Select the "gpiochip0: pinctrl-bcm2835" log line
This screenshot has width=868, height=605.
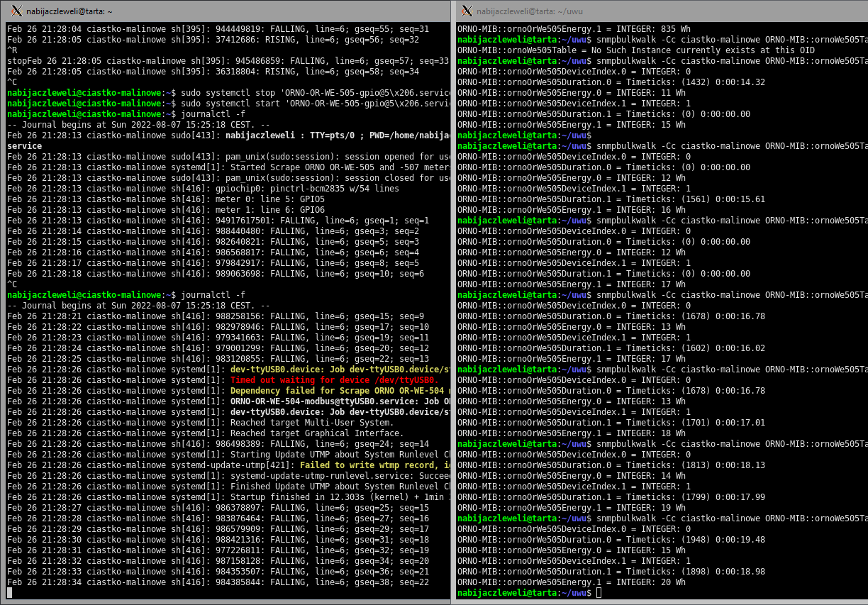(x=306, y=189)
